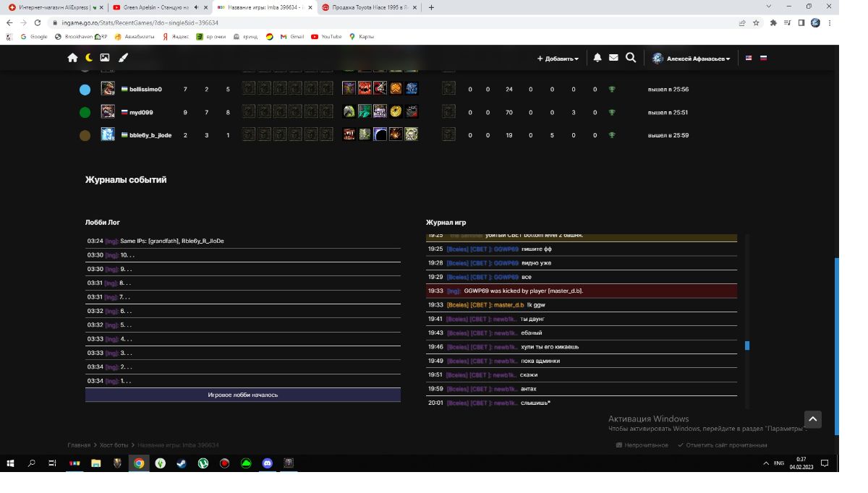The width and height of the screenshot is (868, 493).
Task: Expand Chrome's tab search chevron
Action: (x=768, y=7)
